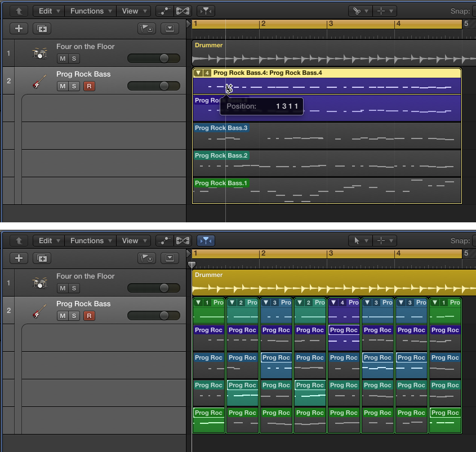Viewport: 476px width, 452px height.
Task: Mute Four on the Floor in top window
Action: point(63,59)
